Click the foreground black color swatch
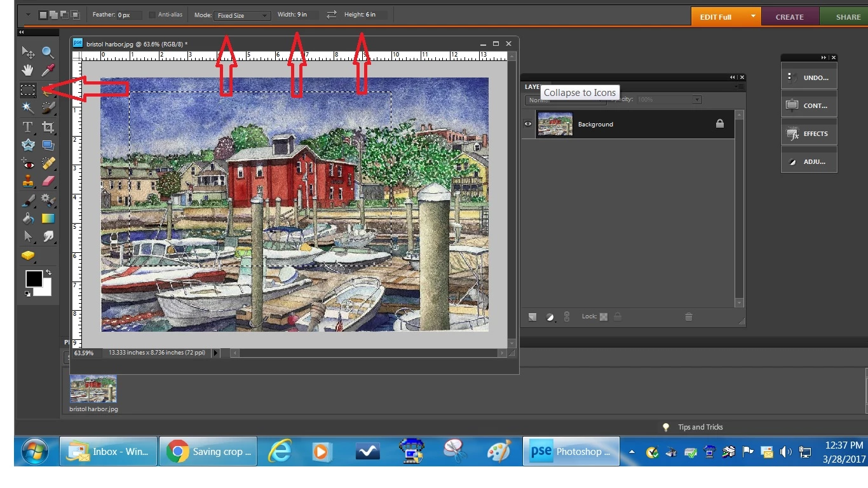This screenshot has height=488, width=868. coord(34,278)
